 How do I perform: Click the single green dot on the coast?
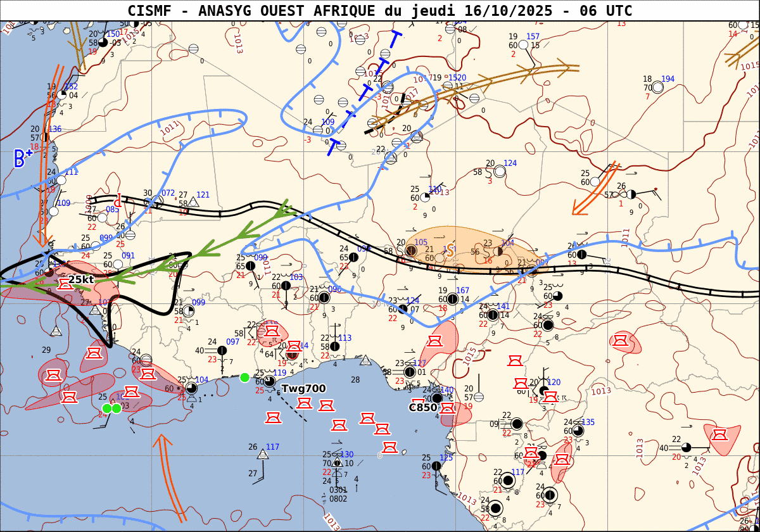tap(244, 377)
